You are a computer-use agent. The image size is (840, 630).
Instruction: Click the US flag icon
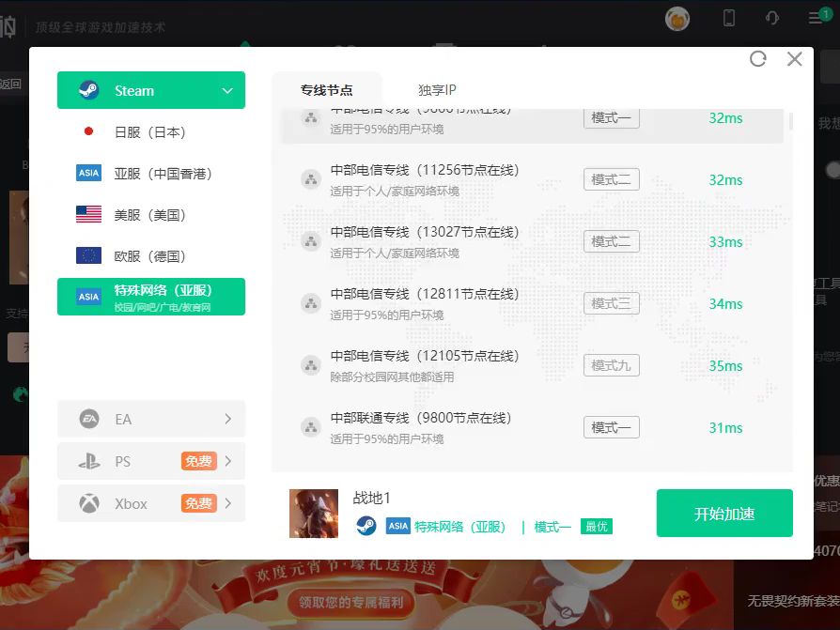point(88,214)
